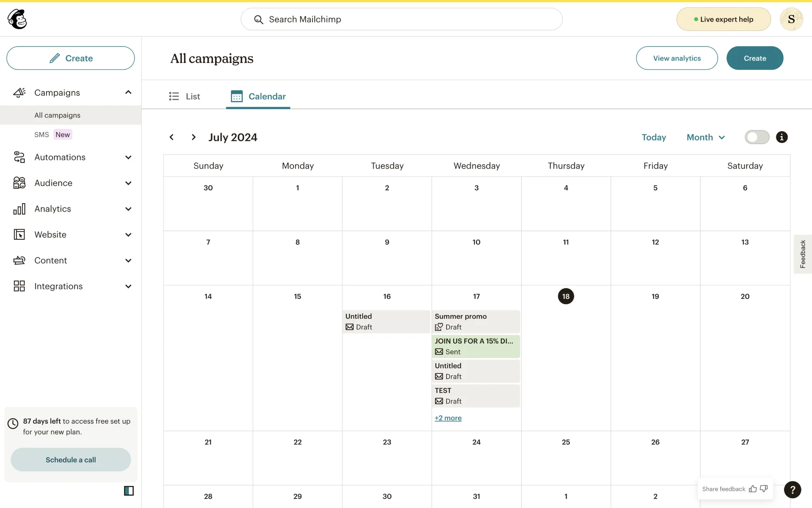This screenshot has width=812, height=508.
Task: Click the View analytics button
Action: click(676, 58)
